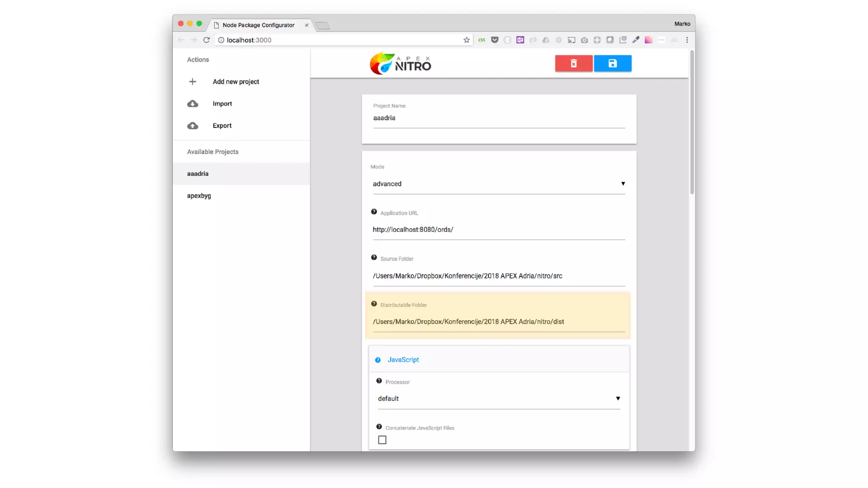Expand the Processor dropdown showing default
This screenshot has width=868, height=488.
coord(498,399)
